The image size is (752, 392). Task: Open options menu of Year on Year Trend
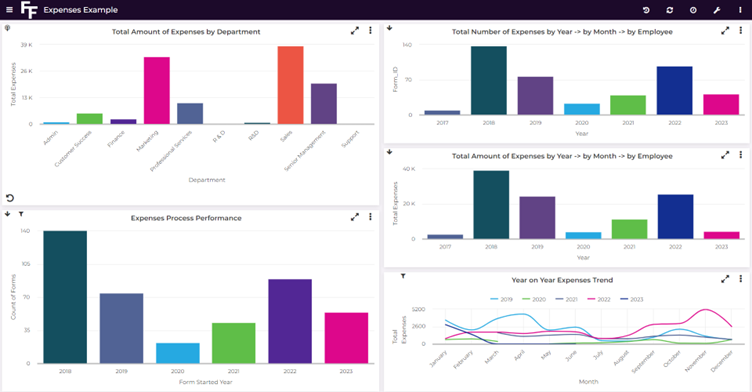tap(740, 279)
